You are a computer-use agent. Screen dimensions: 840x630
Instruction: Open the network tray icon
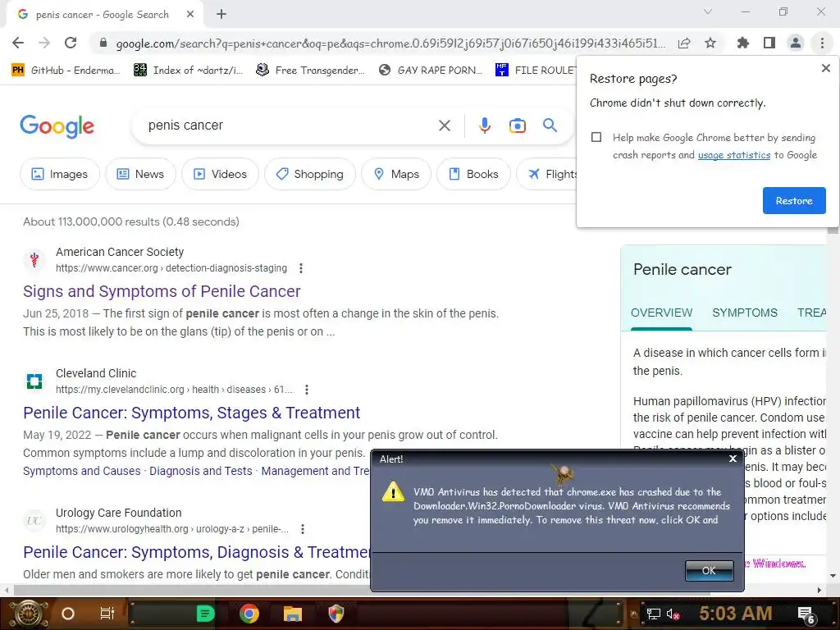click(x=653, y=614)
